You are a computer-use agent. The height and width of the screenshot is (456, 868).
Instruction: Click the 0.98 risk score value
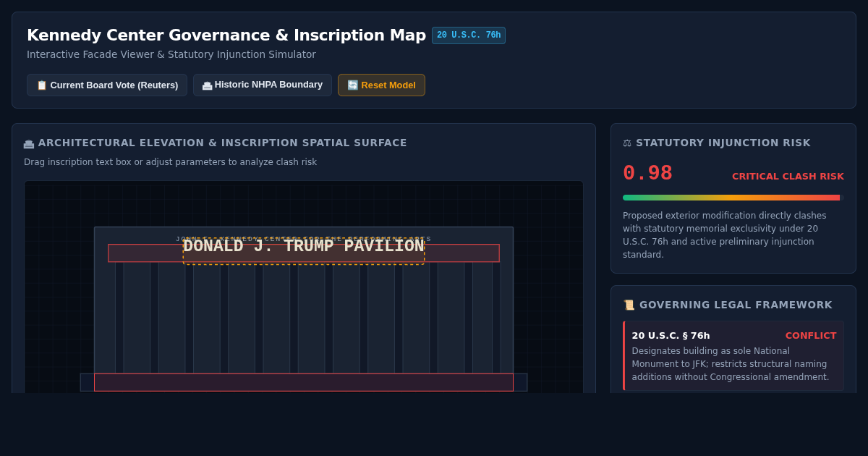click(x=647, y=173)
